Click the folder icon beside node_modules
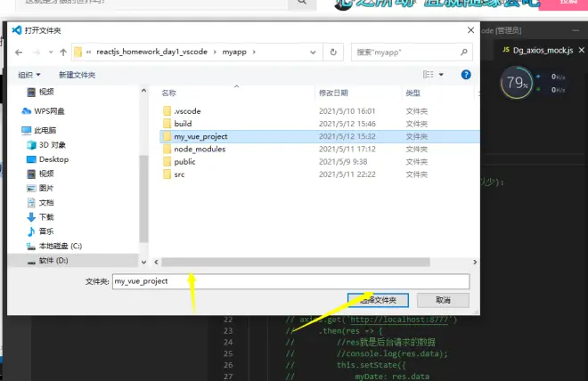The image size is (588, 381). pyautogui.click(x=167, y=149)
